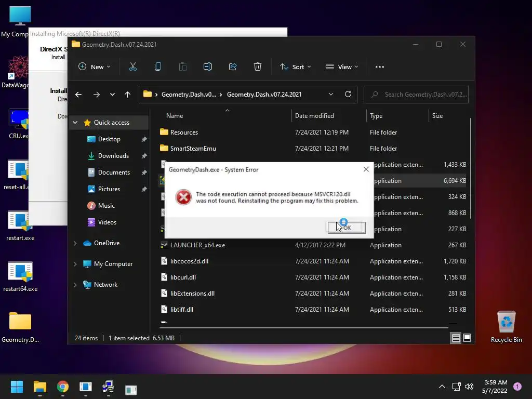Click the volume speaker tray icon
Image resolution: width=532 pixels, height=399 pixels.
[469, 387]
